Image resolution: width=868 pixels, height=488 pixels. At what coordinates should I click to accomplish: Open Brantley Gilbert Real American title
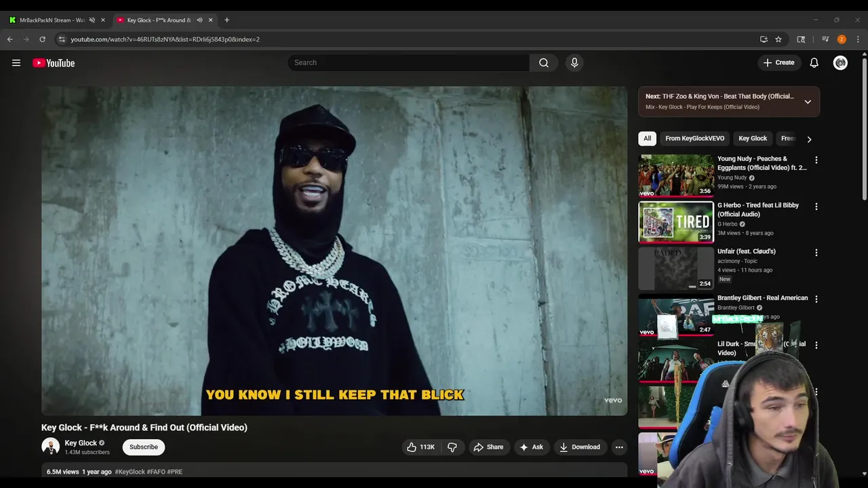tap(762, 298)
